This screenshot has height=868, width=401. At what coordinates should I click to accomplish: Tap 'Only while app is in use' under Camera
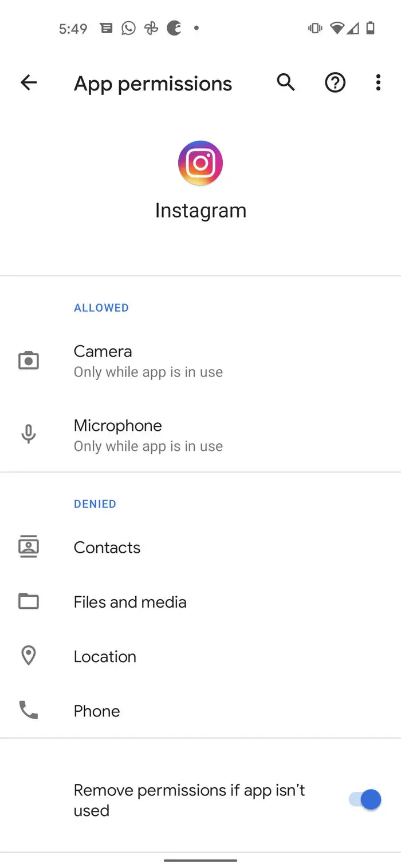point(148,372)
